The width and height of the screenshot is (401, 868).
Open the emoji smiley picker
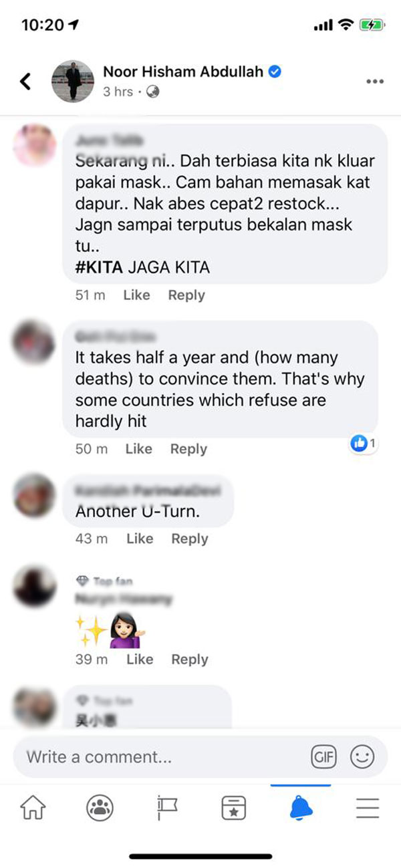(363, 757)
